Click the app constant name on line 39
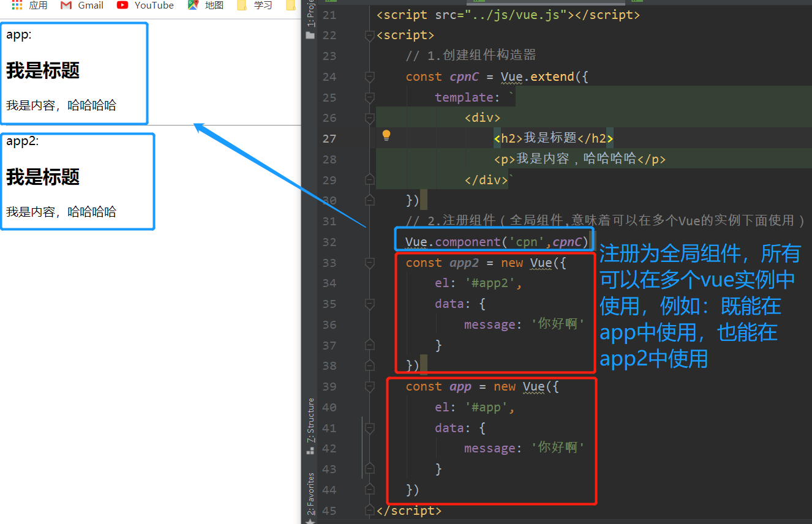 (461, 386)
